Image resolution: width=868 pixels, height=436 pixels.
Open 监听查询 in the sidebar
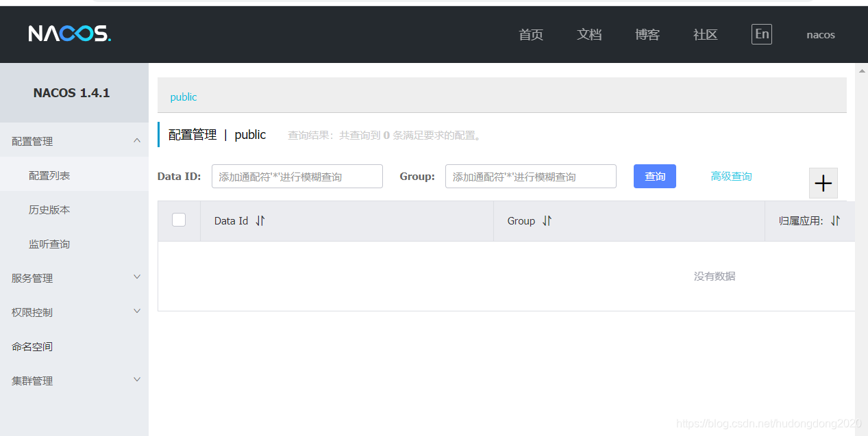click(x=74, y=244)
